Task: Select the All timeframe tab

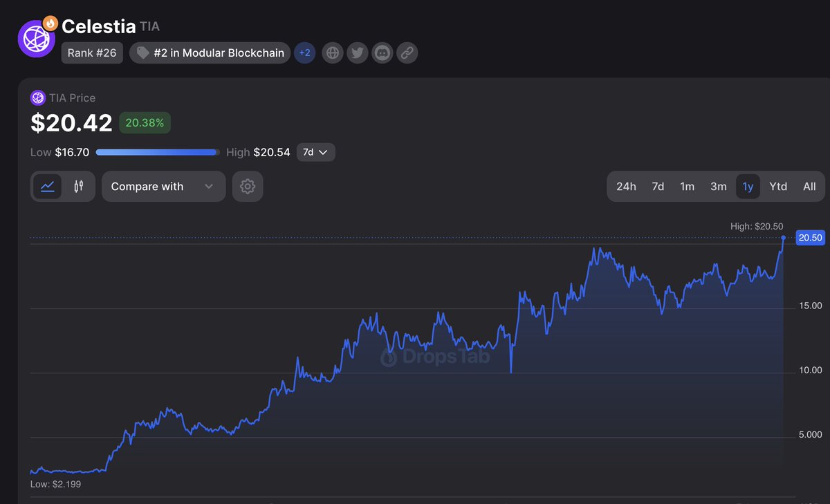Action: [x=809, y=187]
